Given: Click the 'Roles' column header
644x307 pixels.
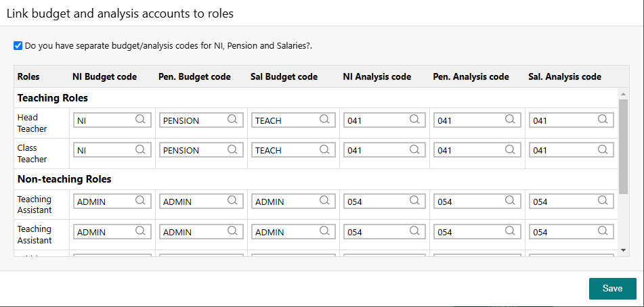Looking at the screenshot, I should (x=28, y=76).
